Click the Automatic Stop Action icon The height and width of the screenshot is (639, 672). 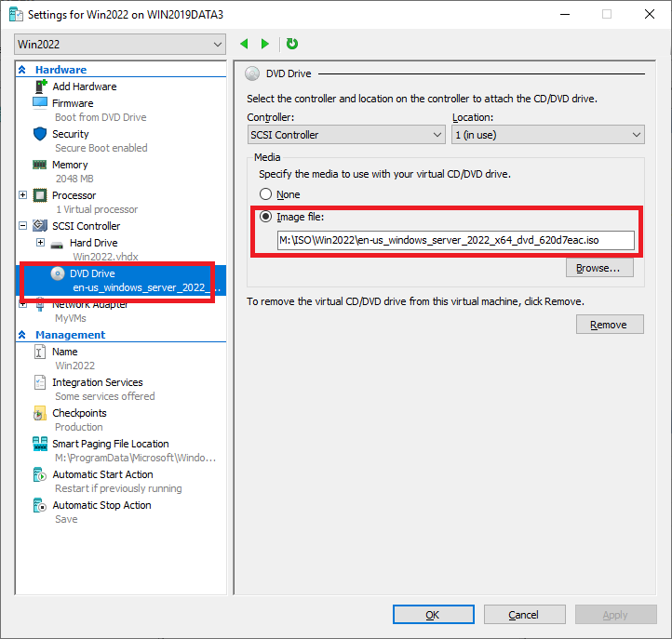(x=39, y=505)
